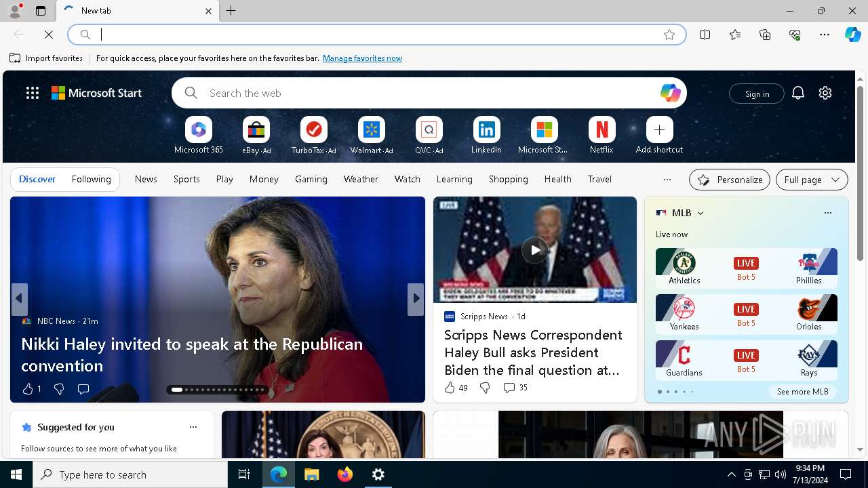The width and height of the screenshot is (868, 488).
Task: Enable split screen view
Action: click(x=705, y=35)
